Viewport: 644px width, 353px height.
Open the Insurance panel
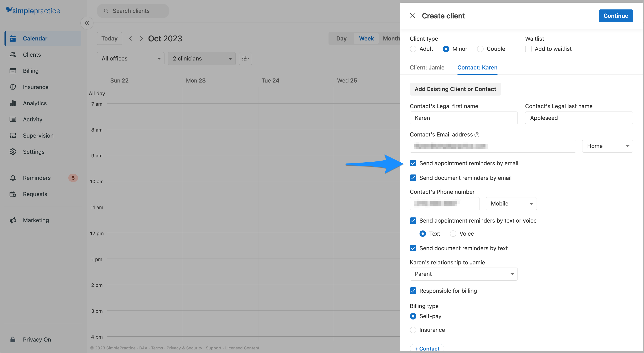pos(36,87)
